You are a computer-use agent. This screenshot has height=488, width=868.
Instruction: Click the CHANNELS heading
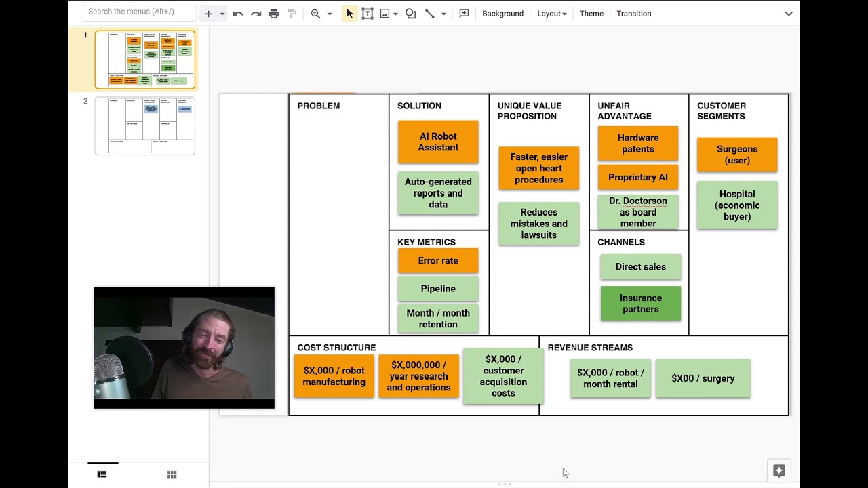point(621,242)
